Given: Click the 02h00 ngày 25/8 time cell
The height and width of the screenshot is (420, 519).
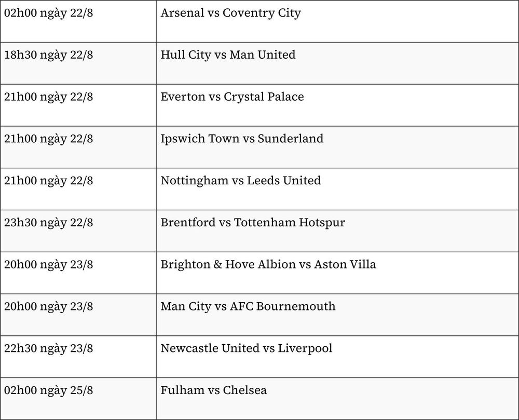Looking at the screenshot, I should click(78, 399).
